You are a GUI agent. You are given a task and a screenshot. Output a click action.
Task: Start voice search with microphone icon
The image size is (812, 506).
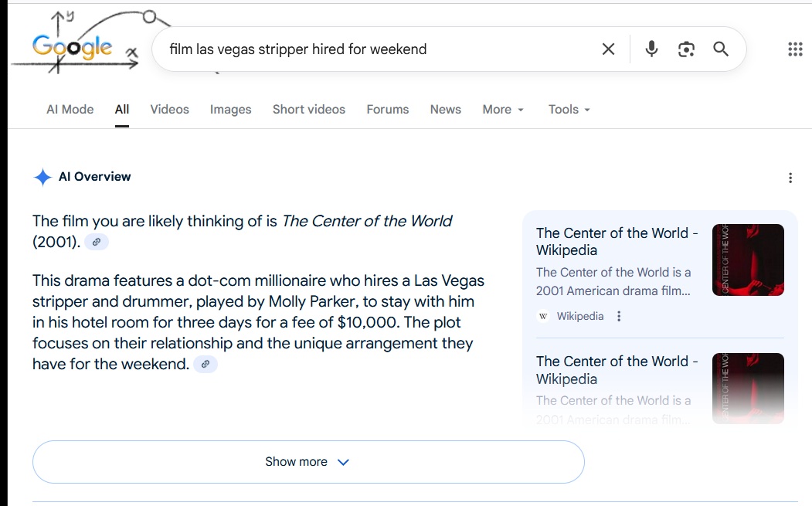pos(651,49)
